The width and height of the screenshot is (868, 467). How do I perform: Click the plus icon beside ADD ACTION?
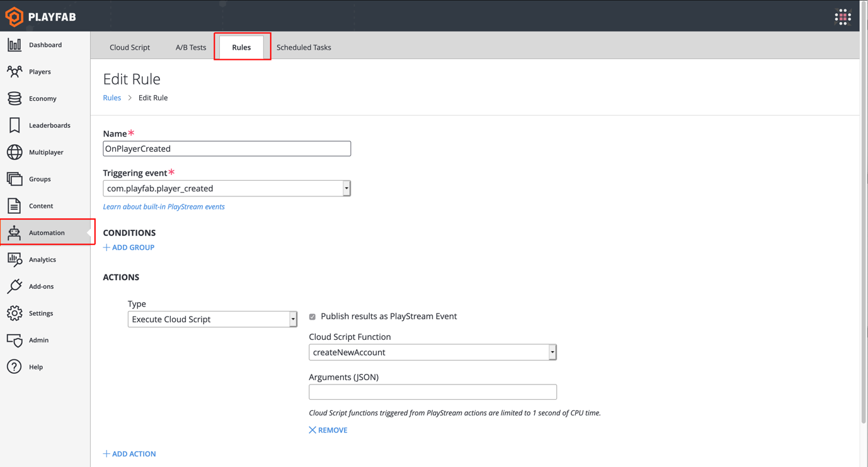pos(106,454)
